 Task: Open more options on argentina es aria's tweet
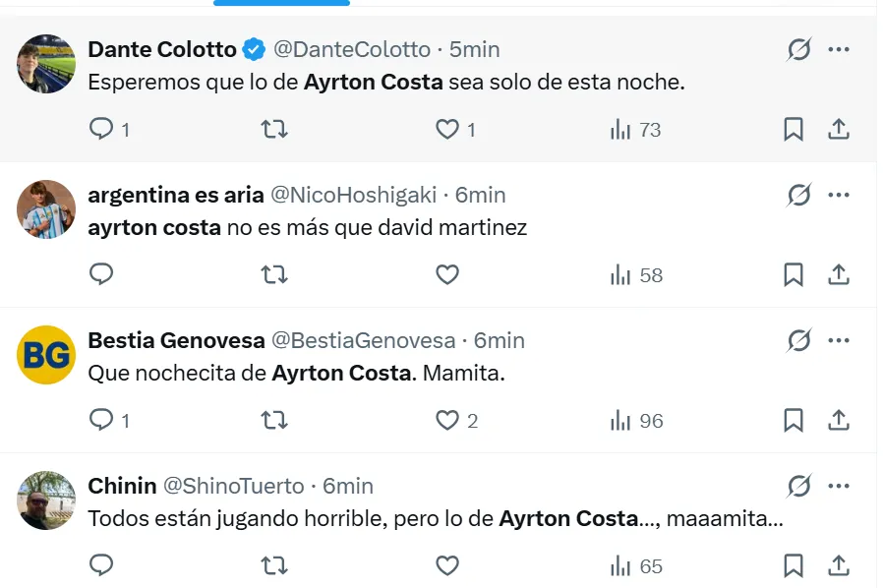point(839,195)
